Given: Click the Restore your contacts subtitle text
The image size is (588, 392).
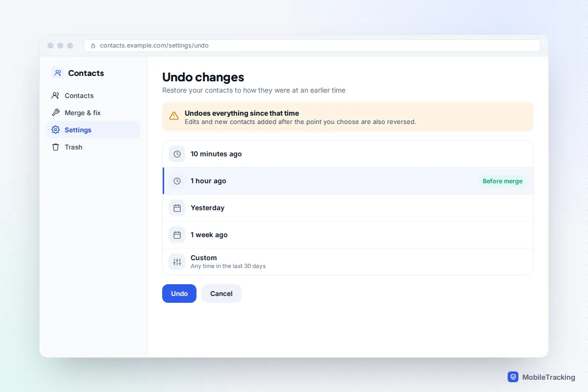Looking at the screenshot, I should pos(254,90).
